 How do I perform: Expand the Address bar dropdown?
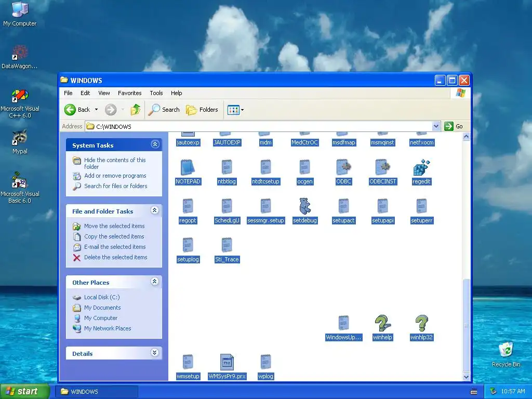pyautogui.click(x=436, y=126)
